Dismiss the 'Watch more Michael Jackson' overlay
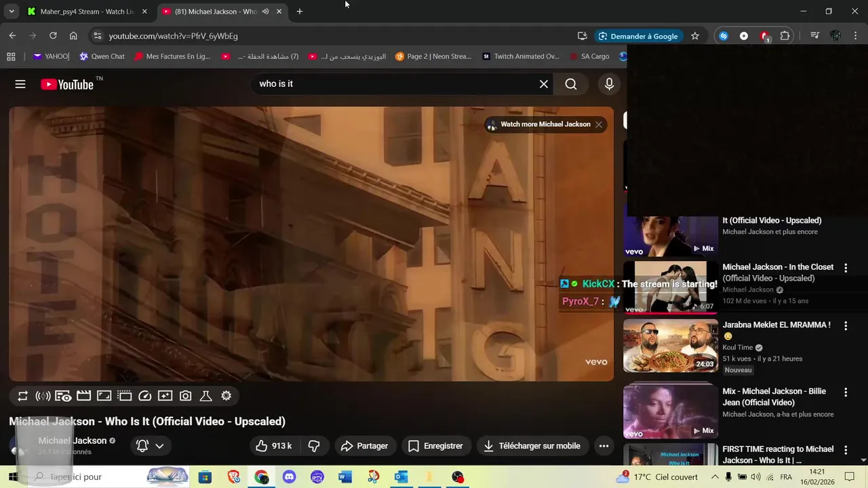868x488 pixels. click(x=599, y=125)
